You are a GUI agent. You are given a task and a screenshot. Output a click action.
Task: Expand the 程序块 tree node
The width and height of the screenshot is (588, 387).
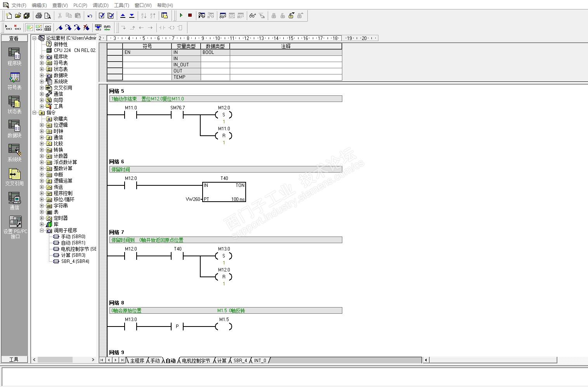point(42,57)
